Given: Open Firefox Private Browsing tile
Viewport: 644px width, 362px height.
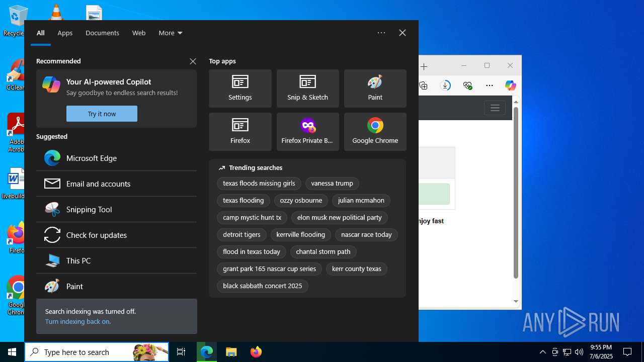Looking at the screenshot, I should 307,132.
